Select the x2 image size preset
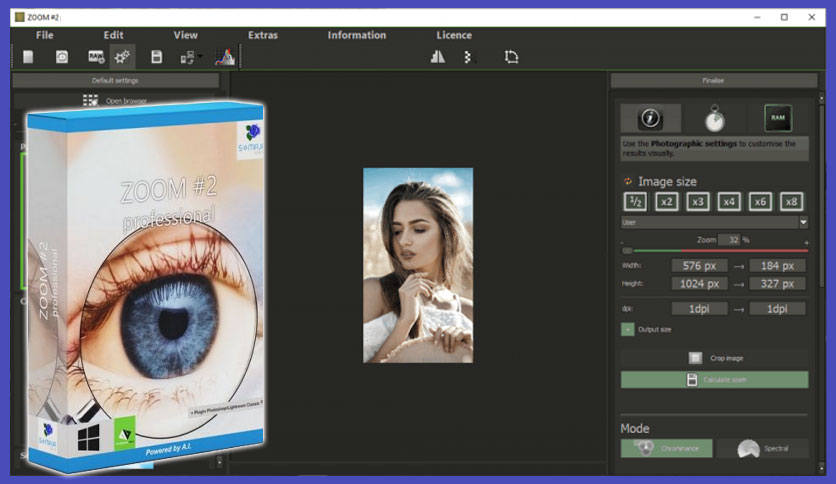 click(666, 201)
